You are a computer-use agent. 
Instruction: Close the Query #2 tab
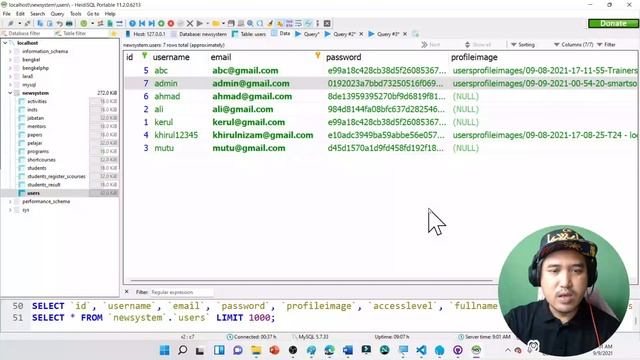pyautogui.click(x=361, y=34)
